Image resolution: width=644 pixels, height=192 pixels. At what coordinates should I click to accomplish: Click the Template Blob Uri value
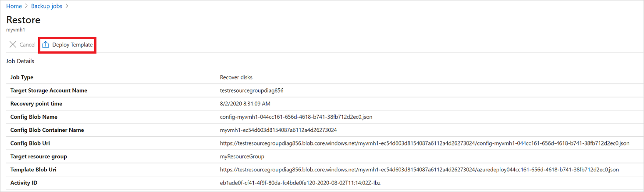(419, 170)
